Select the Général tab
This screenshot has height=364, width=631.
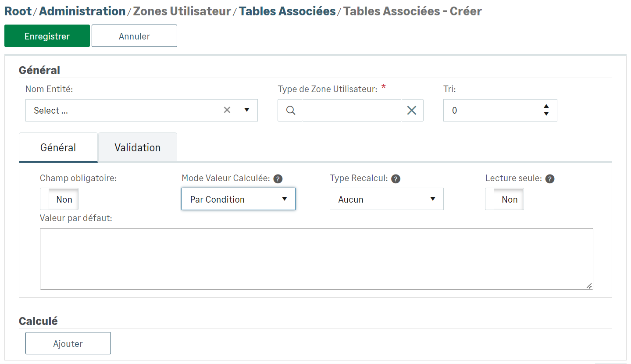[x=58, y=148]
